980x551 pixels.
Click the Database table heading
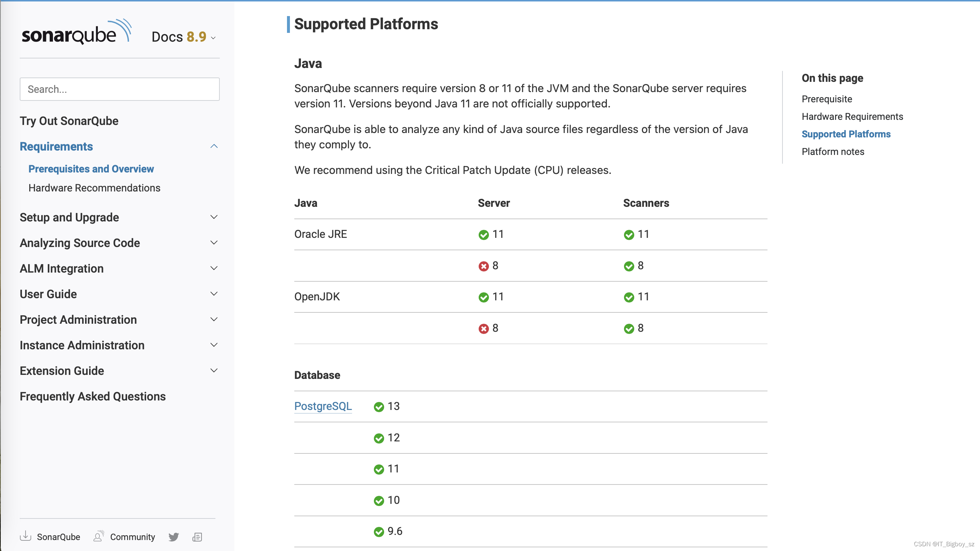point(317,375)
